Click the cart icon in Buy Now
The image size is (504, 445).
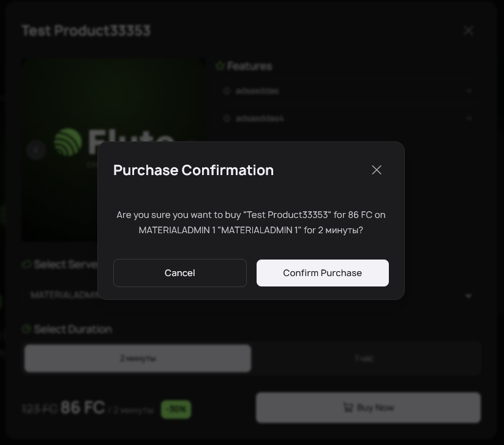[348, 408]
